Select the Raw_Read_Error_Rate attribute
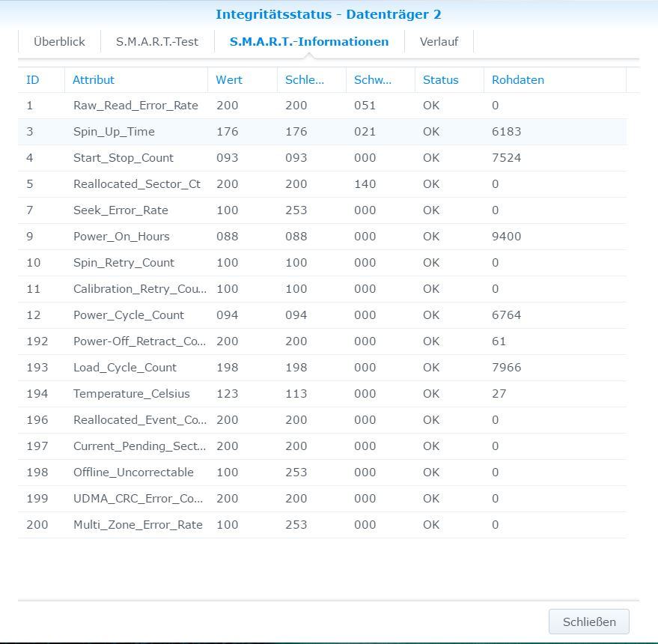The height and width of the screenshot is (644, 658). (135, 106)
